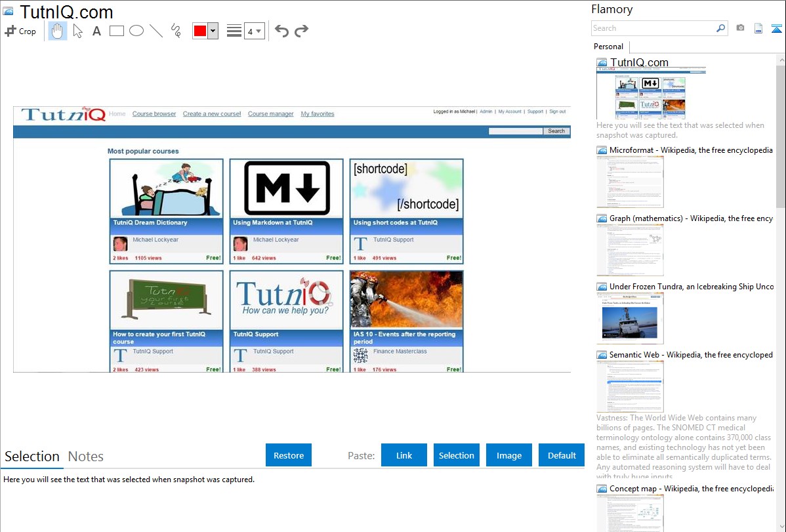Activate the hand pan tool
The height and width of the screenshot is (532, 786).
pyautogui.click(x=58, y=31)
